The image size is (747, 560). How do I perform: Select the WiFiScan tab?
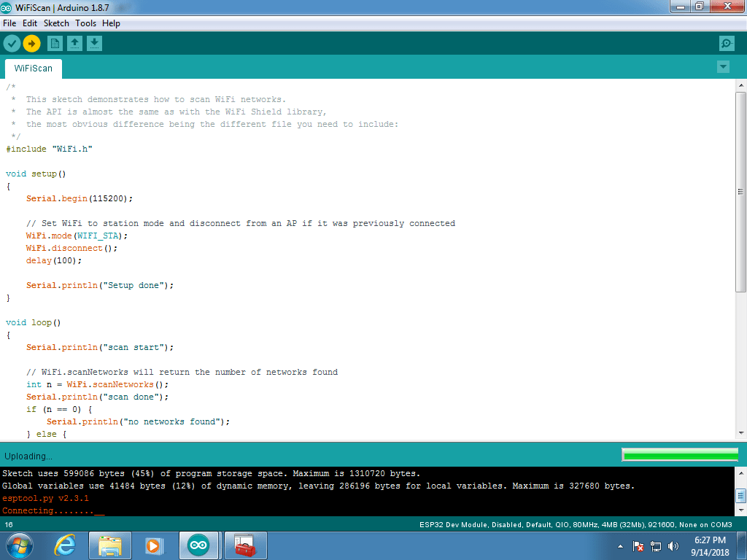[x=34, y=69]
